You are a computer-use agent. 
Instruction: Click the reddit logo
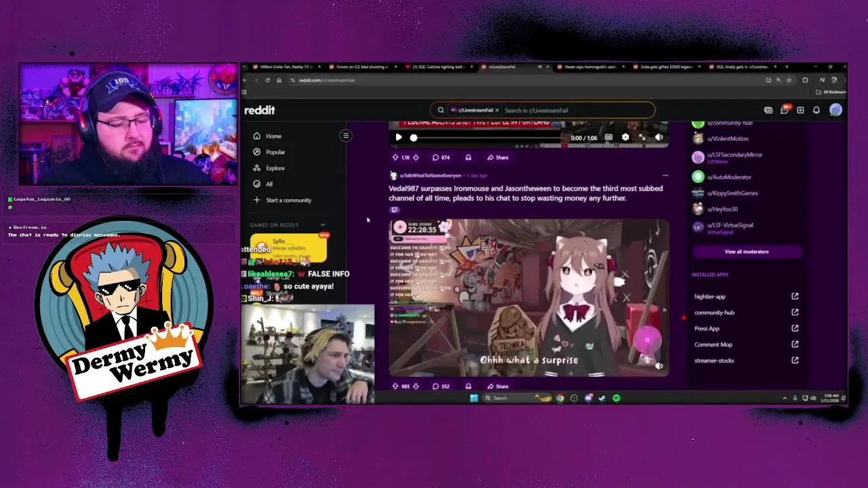[x=260, y=110]
